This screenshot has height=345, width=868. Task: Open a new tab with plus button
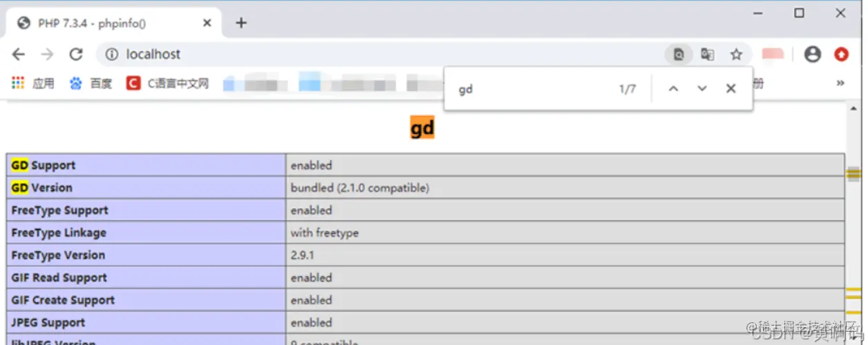tap(241, 23)
